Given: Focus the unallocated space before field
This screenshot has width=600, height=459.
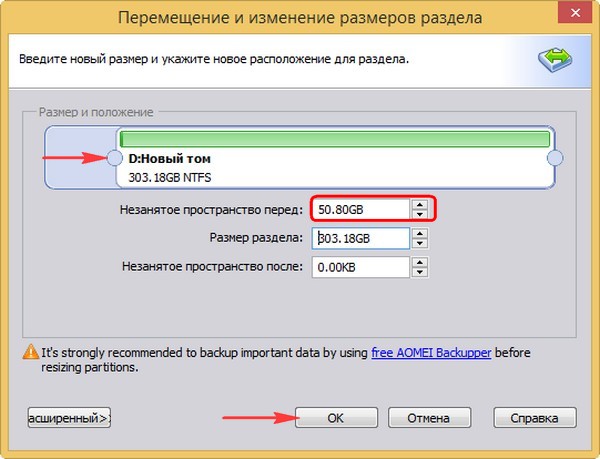Looking at the screenshot, I should click(360, 209).
